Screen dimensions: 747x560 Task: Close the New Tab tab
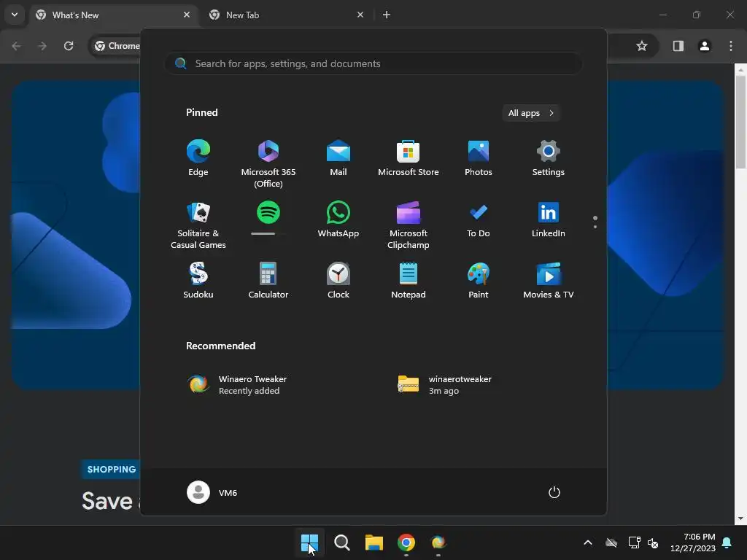pos(360,15)
